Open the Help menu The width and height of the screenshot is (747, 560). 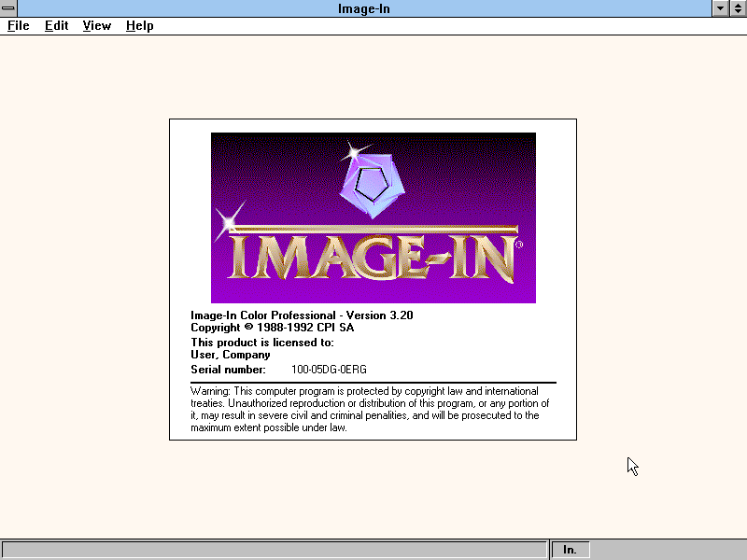(139, 26)
